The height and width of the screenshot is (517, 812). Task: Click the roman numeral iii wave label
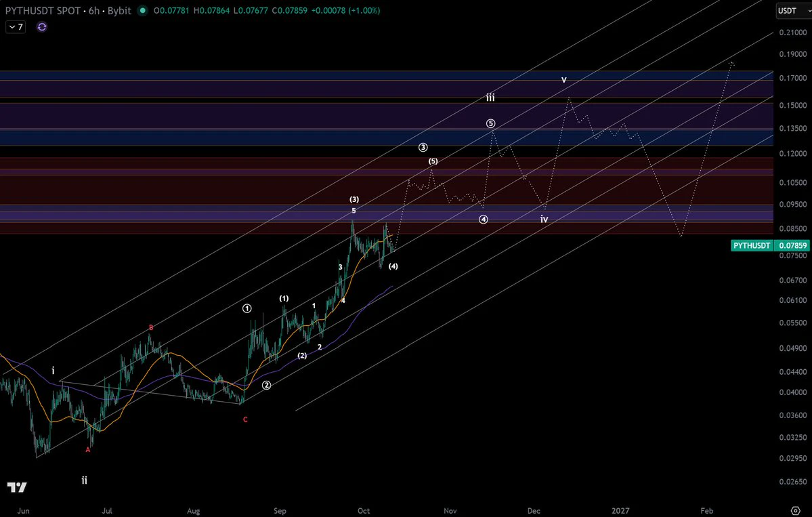tap(490, 98)
